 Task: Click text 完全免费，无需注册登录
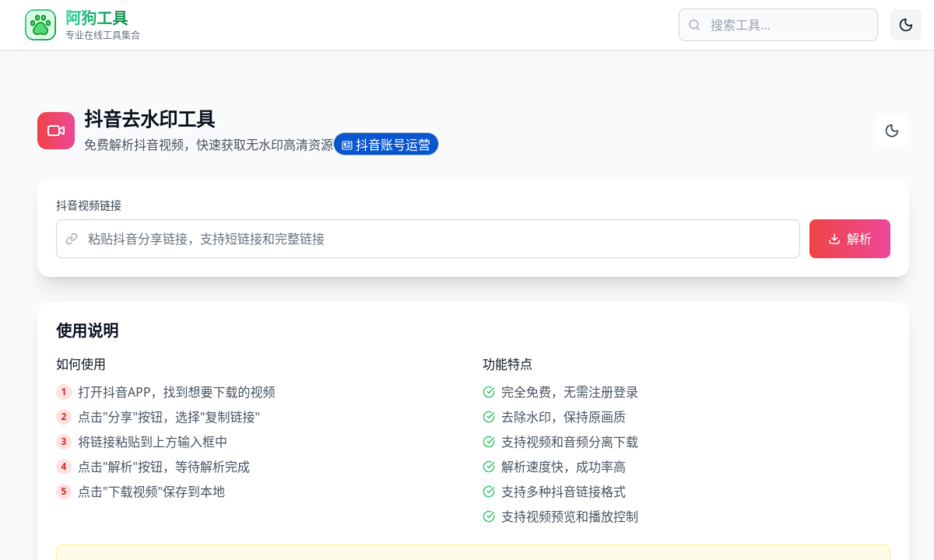click(x=570, y=392)
